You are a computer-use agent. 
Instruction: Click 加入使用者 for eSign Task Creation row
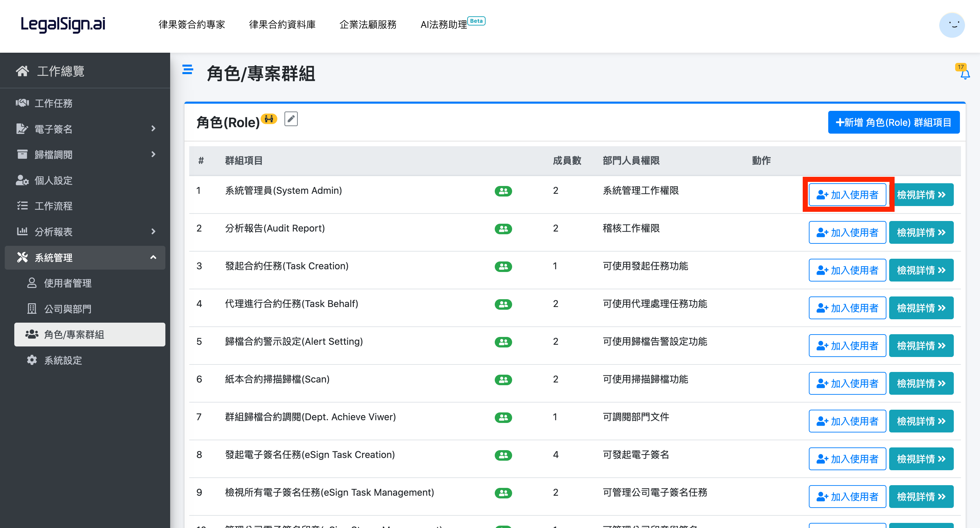(847, 459)
